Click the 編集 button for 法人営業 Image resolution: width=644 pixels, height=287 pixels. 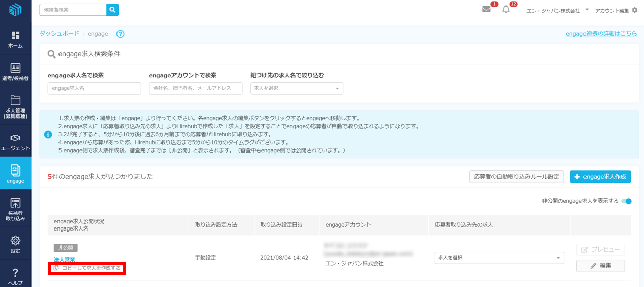[600, 266]
